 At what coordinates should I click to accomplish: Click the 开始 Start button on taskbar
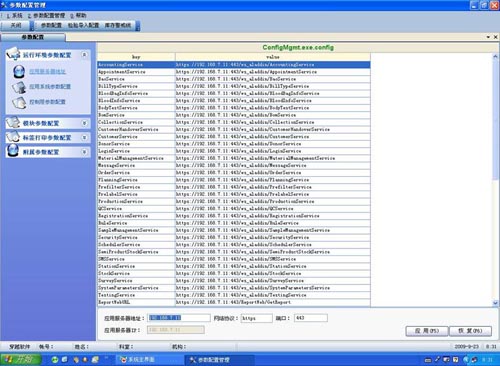coord(21,359)
